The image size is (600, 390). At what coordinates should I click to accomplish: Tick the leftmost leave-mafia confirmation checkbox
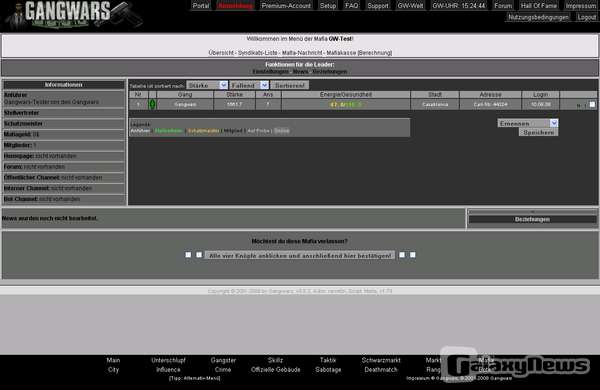point(188,255)
